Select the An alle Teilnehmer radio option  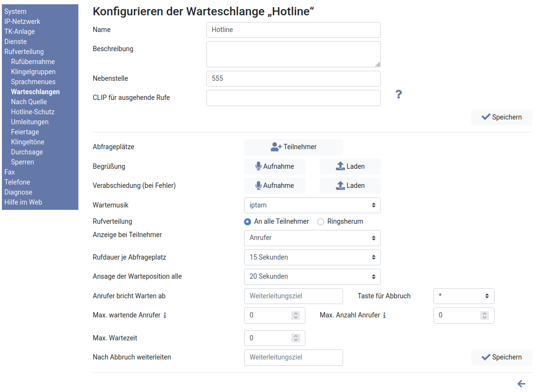pos(248,222)
